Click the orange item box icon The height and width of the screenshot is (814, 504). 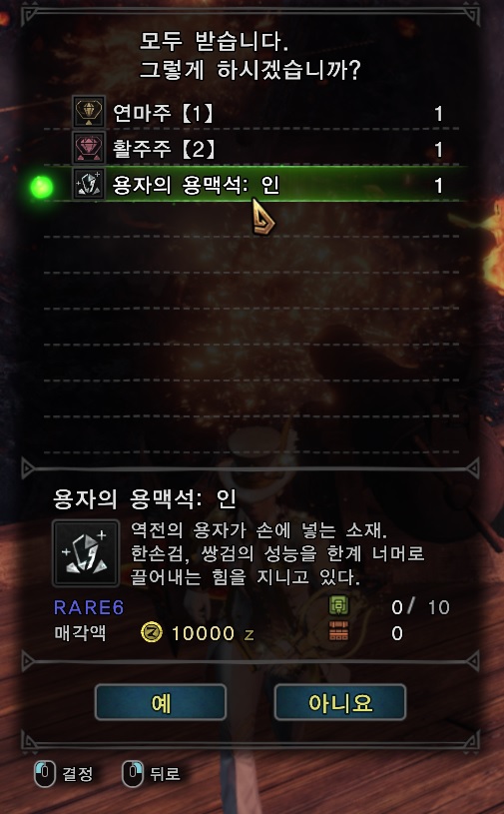338,632
